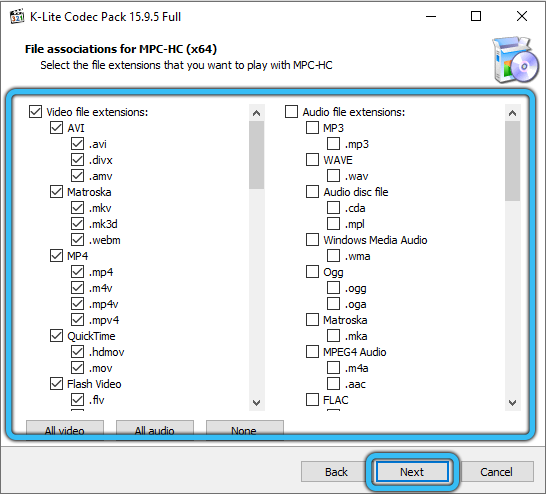Uncheck the .avi extension checkbox
The height and width of the screenshot is (494, 546).
77,144
